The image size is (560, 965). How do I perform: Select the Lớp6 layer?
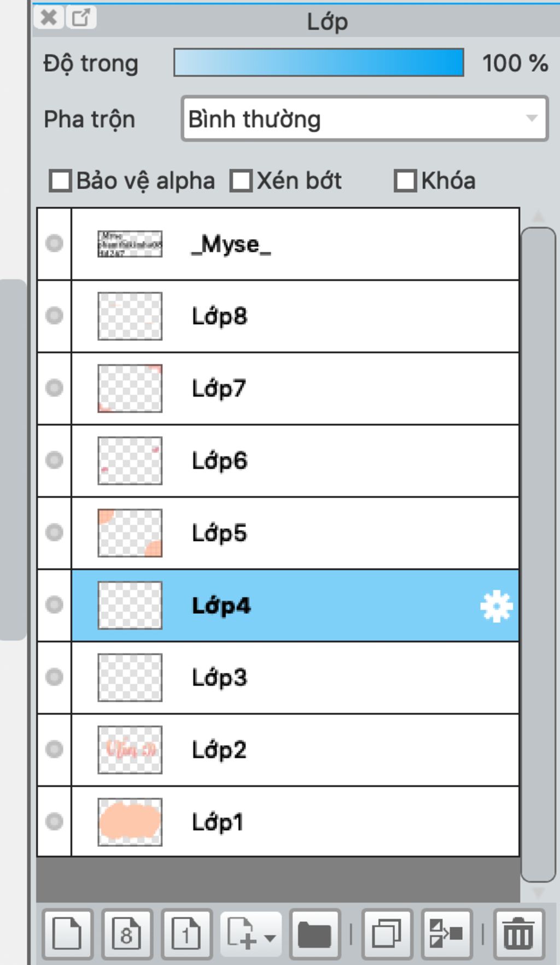coord(295,461)
